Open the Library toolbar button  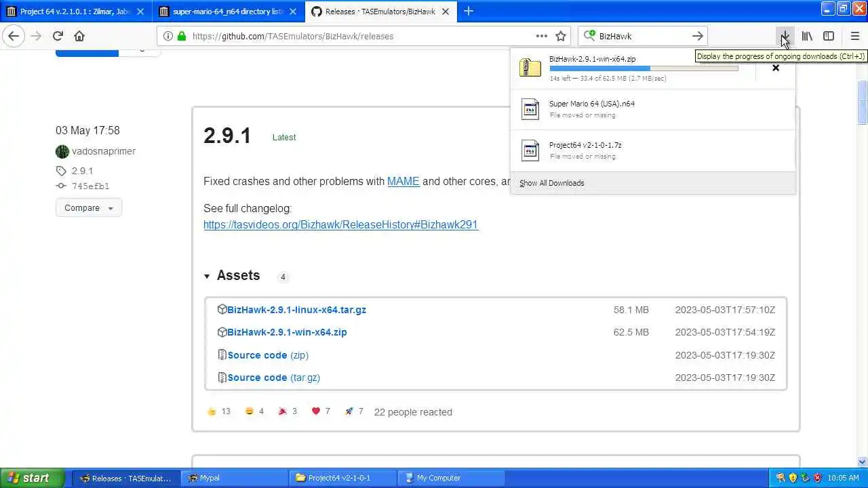pyautogui.click(x=807, y=36)
